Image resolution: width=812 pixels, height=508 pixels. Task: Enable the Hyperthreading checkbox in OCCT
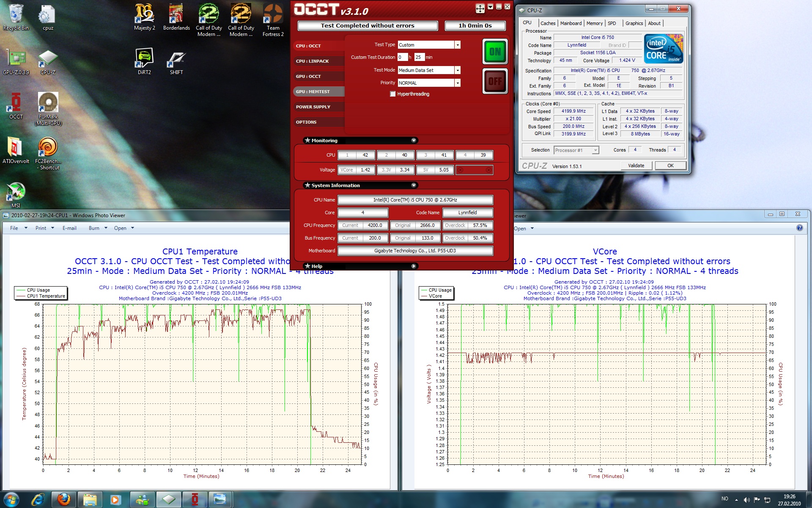click(393, 94)
